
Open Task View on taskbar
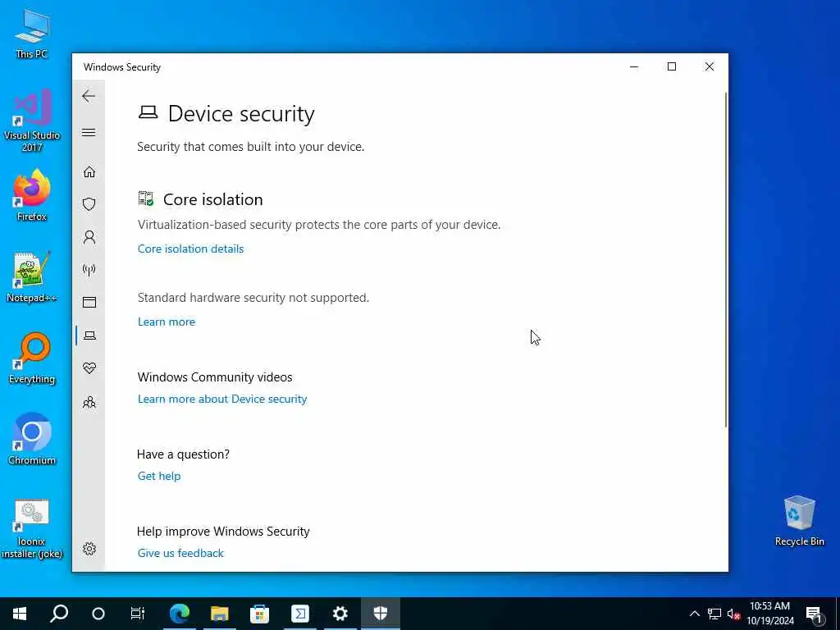pos(138,614)
